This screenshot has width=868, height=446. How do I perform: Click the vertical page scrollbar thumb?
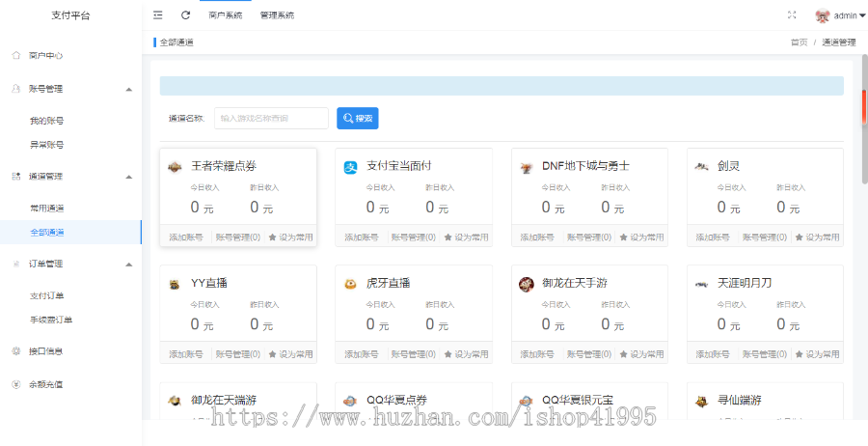tap(864, 119)
